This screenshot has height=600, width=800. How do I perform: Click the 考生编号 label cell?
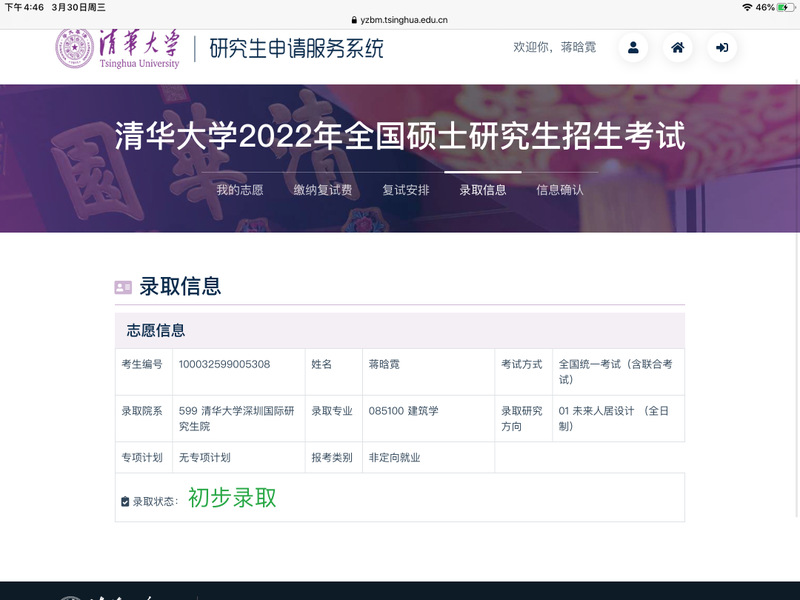pos(144,372)
